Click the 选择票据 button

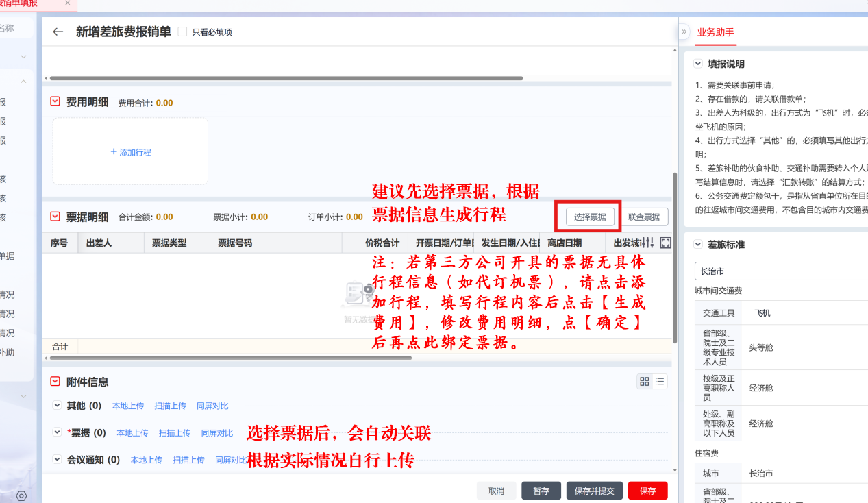[590, 217]
